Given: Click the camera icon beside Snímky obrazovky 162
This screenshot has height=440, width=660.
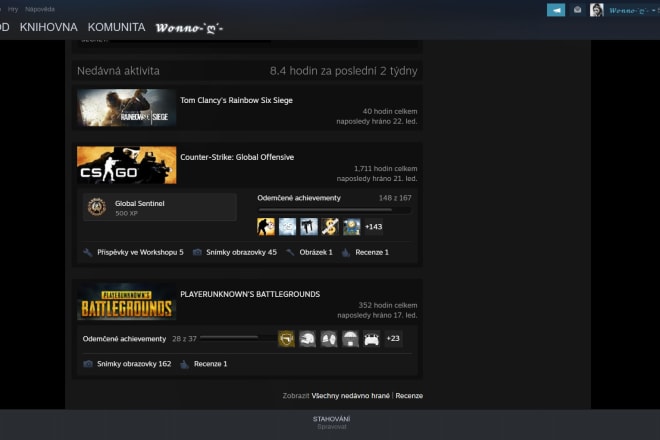Looking at the screenshot, I should click(88, 364).
